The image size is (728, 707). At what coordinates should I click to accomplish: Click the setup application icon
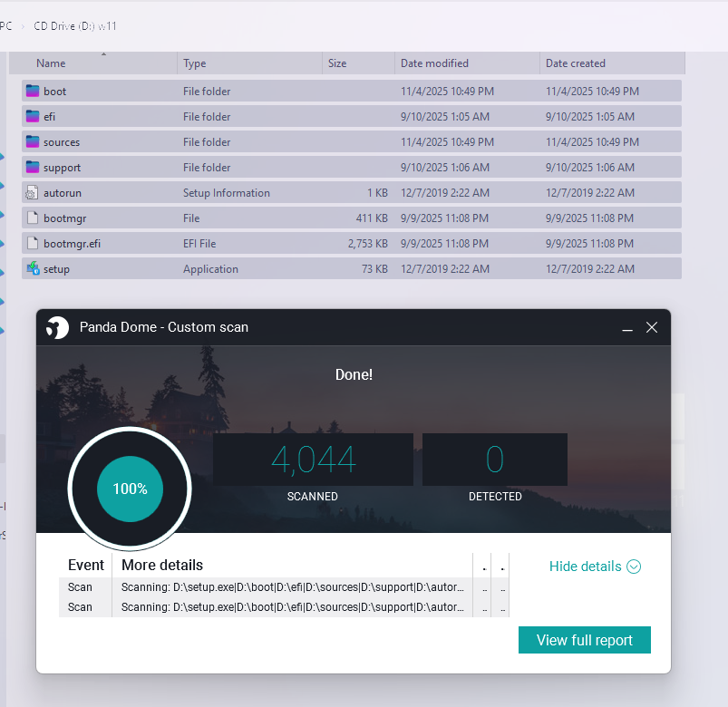[x=33, y=268]
